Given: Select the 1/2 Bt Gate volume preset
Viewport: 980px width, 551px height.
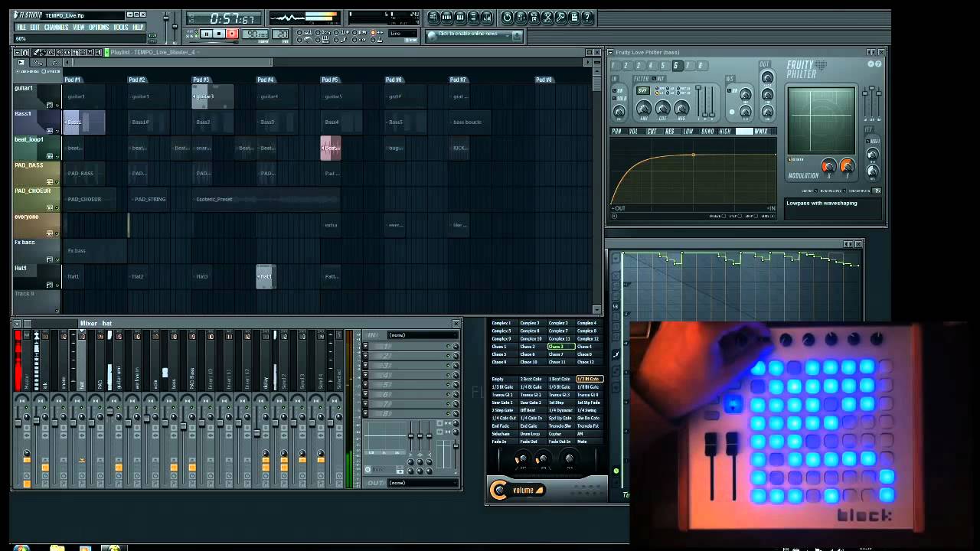Looking at the screenshot, I should pos(589,379).
